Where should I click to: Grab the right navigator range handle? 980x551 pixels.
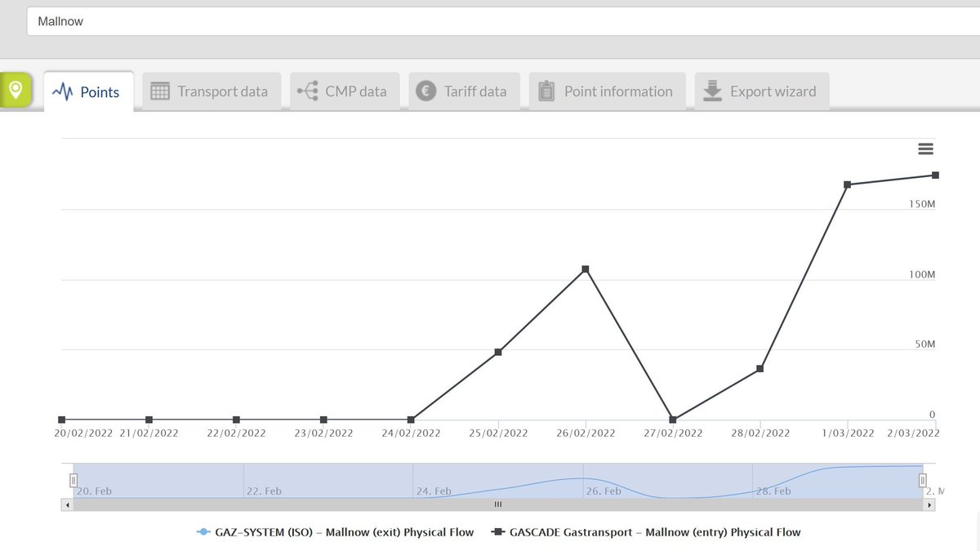point(923,480)
